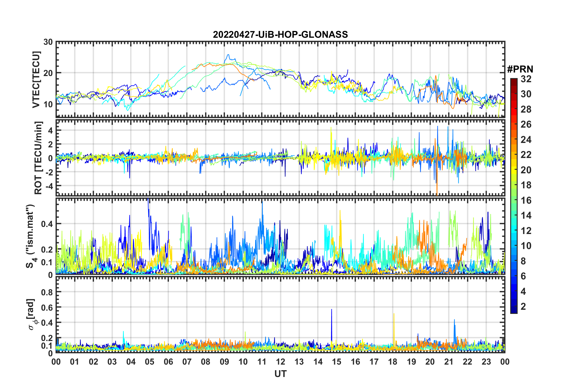Viewport: 561px width, 392px height.
Task: Click the 05 hour tick on UT axis
Action: pyautogui.click(x=150, y=362)
